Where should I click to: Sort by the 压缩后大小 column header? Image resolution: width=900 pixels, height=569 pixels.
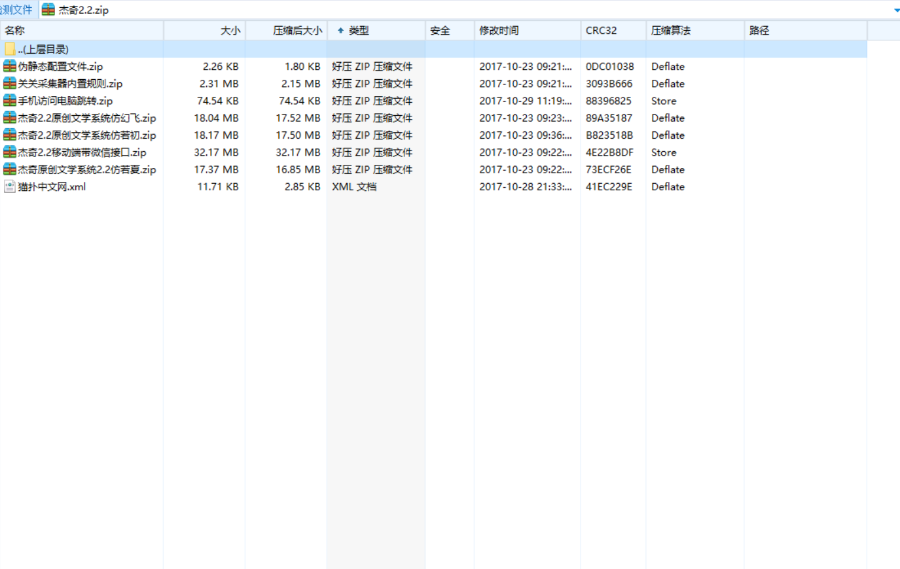[x=286, y=30]
